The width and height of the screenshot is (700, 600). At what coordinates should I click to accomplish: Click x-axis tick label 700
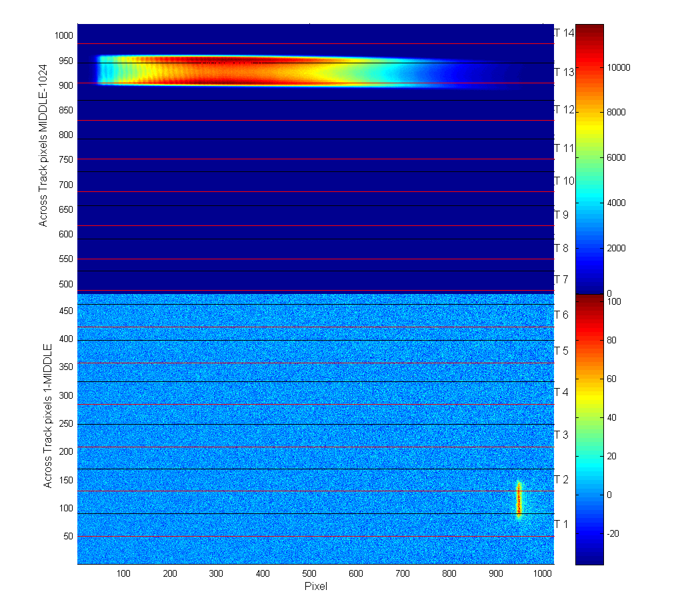pos(402,573)
